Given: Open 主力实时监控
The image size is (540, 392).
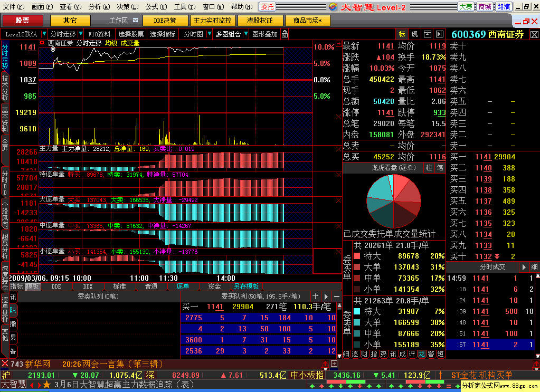Looking at the screenshot, I should coord(213,20).
